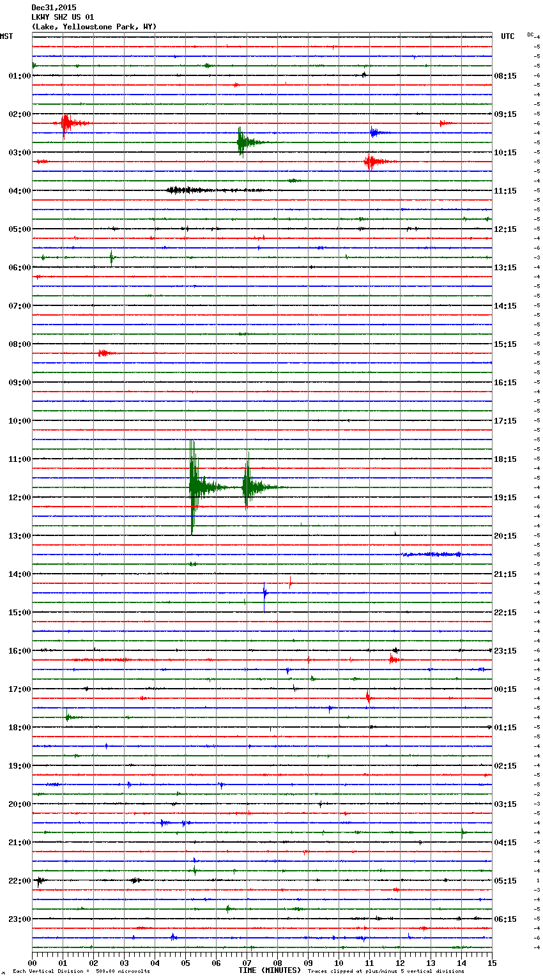Click the 12 minute axis tick label

[x=400, y=963]
